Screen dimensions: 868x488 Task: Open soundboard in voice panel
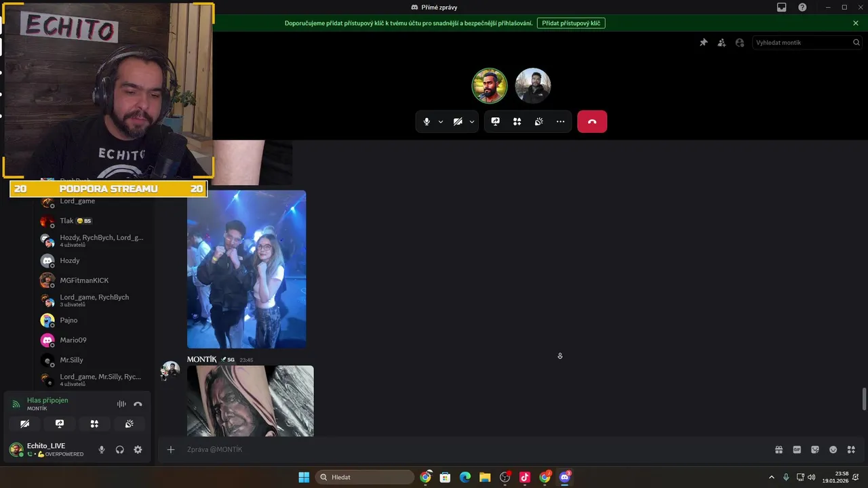pos(129,424)
